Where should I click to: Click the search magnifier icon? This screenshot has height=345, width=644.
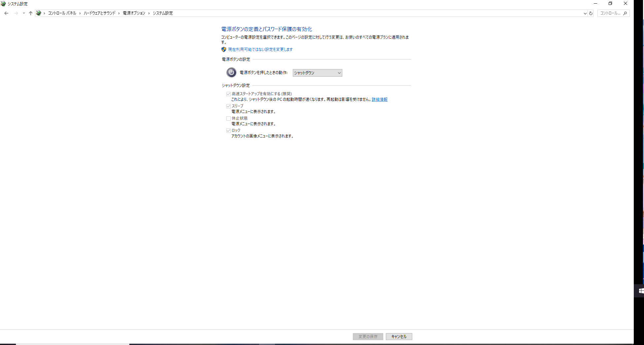pos(625,13)
